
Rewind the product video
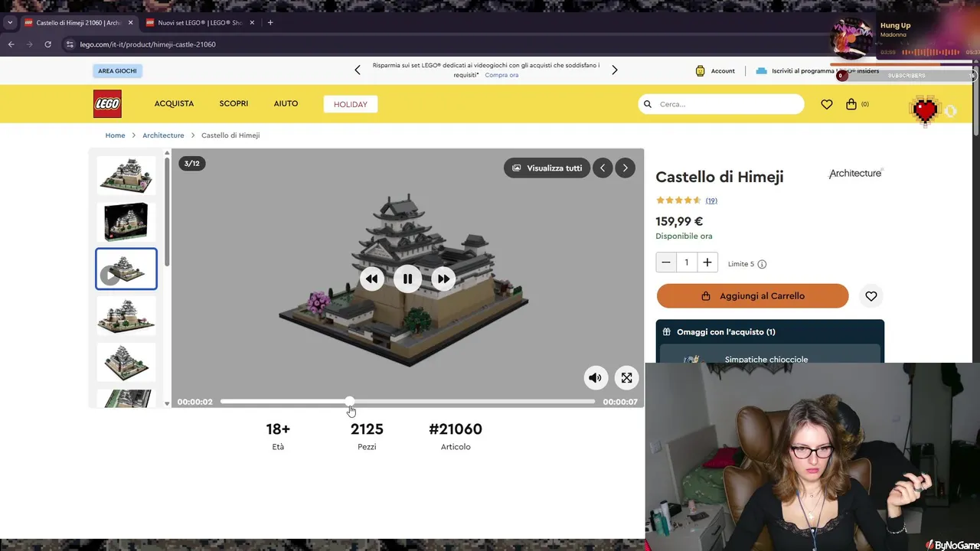[372, 279]
